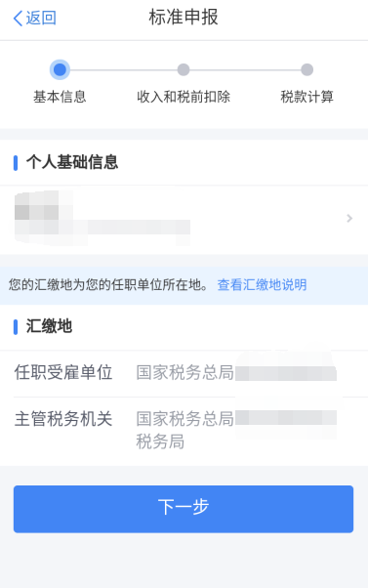Tap the back chevron arrow icon

(18, 18)
